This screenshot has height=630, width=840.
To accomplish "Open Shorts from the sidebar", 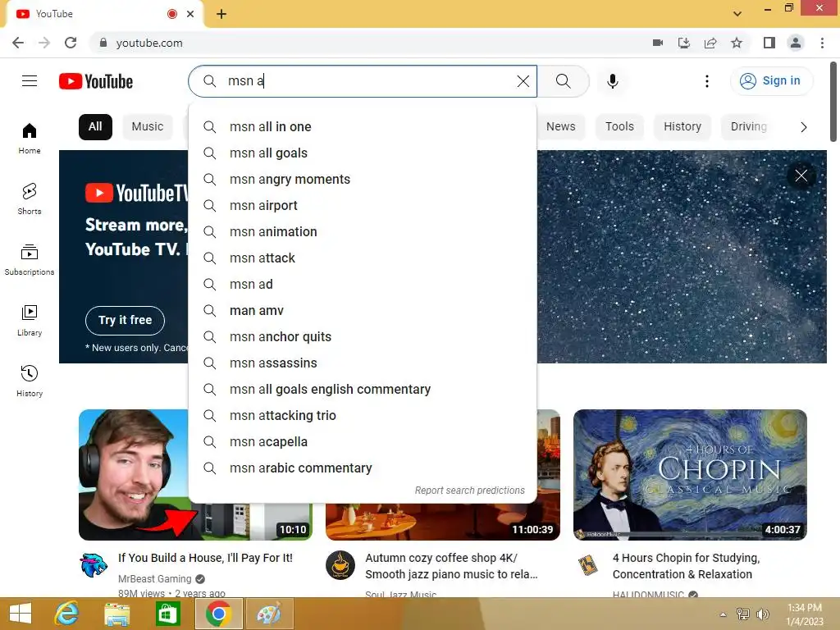I will [30, 199].
